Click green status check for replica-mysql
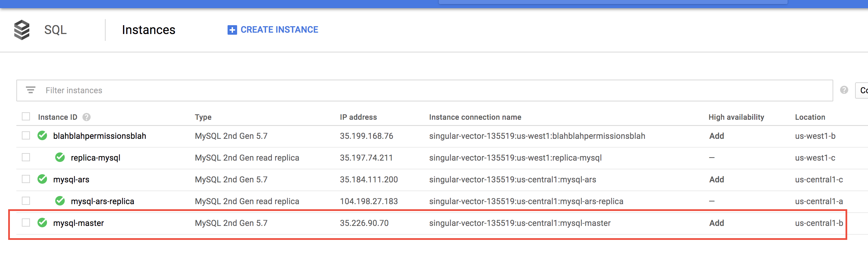868x279 pixels. (60, 158)
